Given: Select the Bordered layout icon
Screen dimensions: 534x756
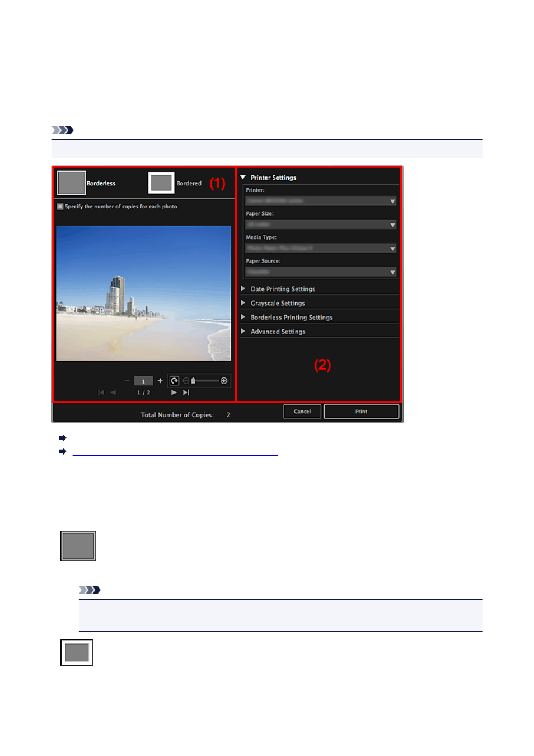Looking at the screenshot, I should (x=161, y=183).
